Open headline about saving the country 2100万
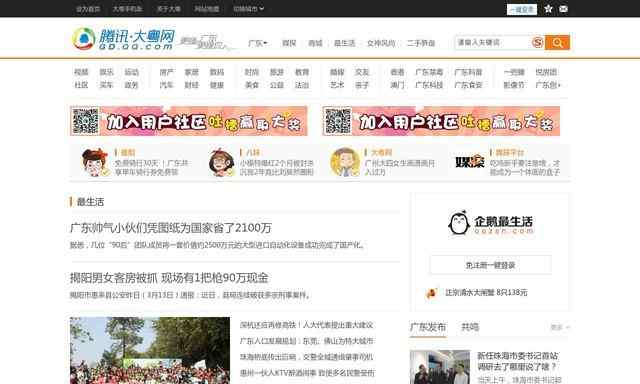The image size is (640, 384). 171,228
